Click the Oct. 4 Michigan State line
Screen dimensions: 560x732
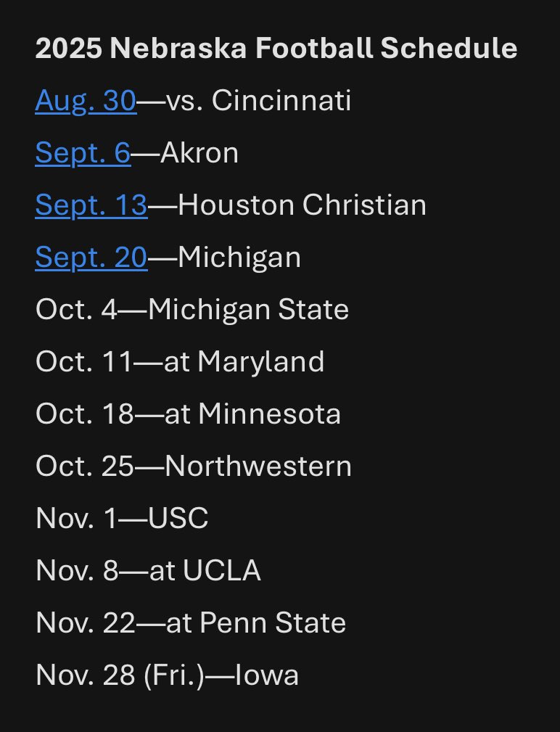(192, 310)
